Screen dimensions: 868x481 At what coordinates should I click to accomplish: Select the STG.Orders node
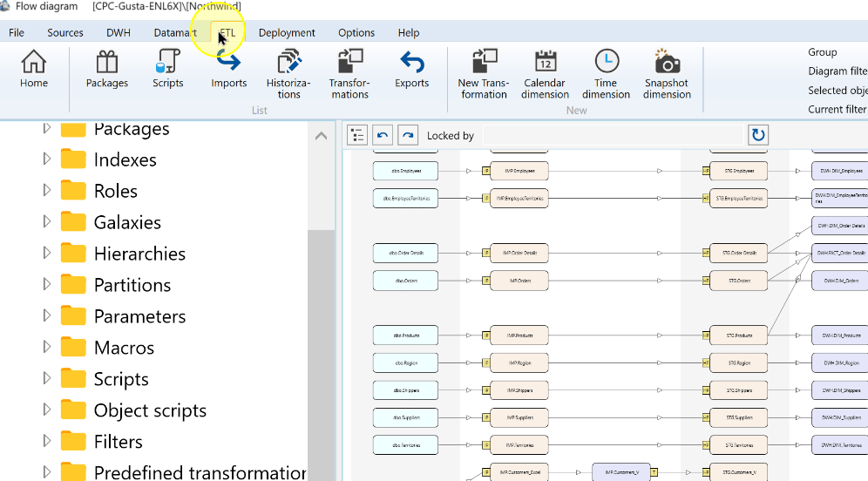[738, 281]
